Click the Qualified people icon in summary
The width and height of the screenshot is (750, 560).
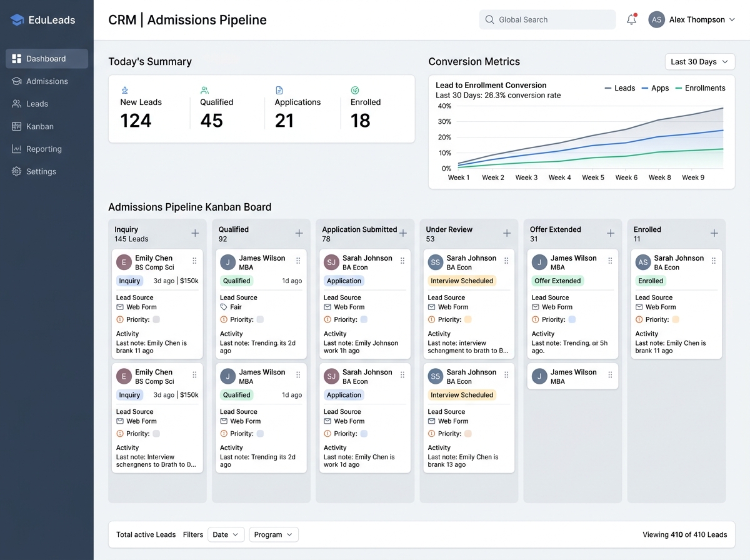coord(204,91)
